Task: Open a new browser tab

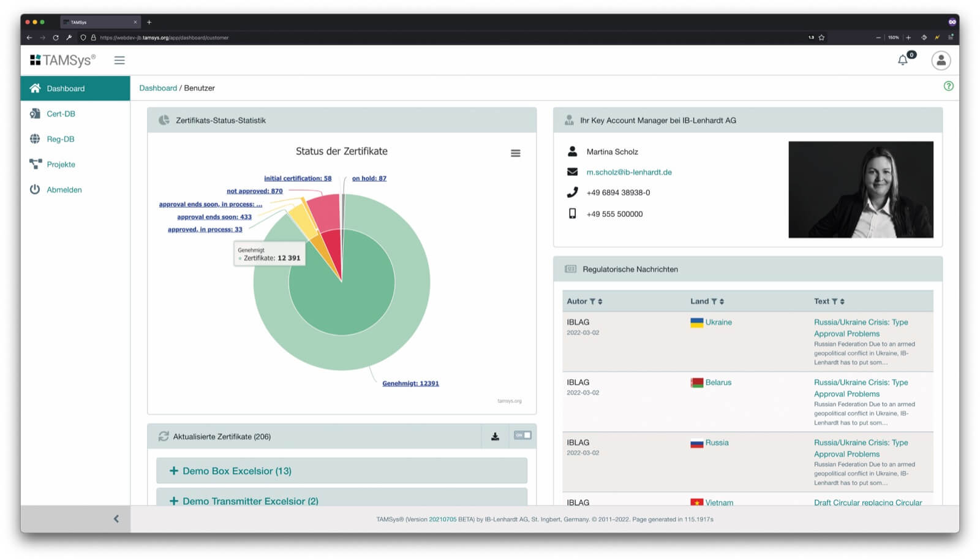Action: [149, 22]
